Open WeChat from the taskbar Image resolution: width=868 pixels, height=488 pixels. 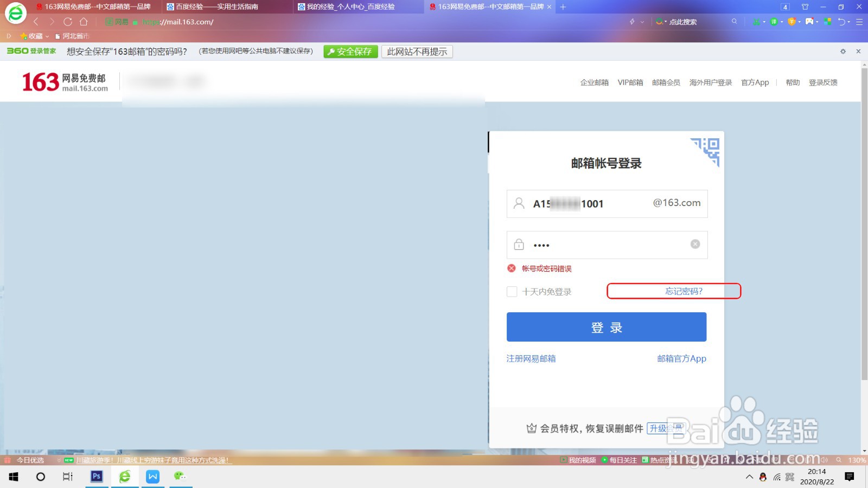coord(180,476)
